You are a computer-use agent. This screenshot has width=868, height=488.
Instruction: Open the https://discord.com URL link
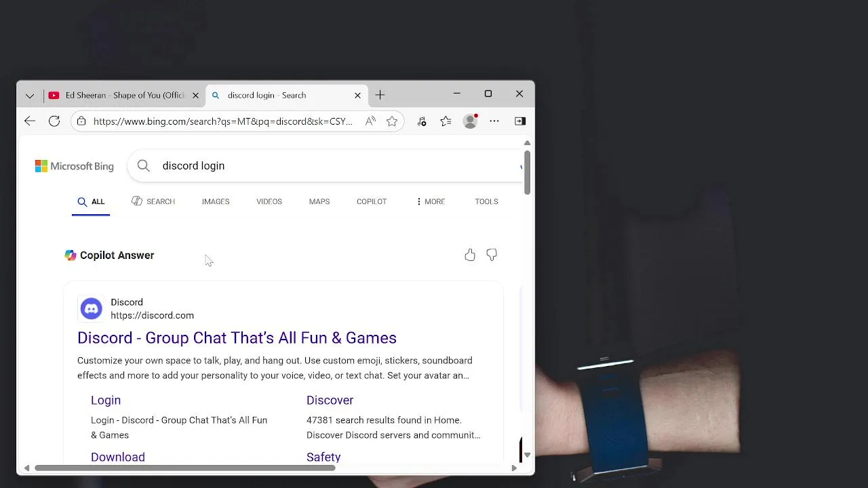[152, 315]
